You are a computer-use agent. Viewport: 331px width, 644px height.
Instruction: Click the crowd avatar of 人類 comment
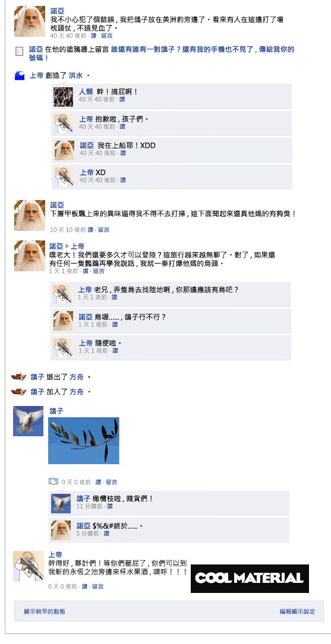64,97
